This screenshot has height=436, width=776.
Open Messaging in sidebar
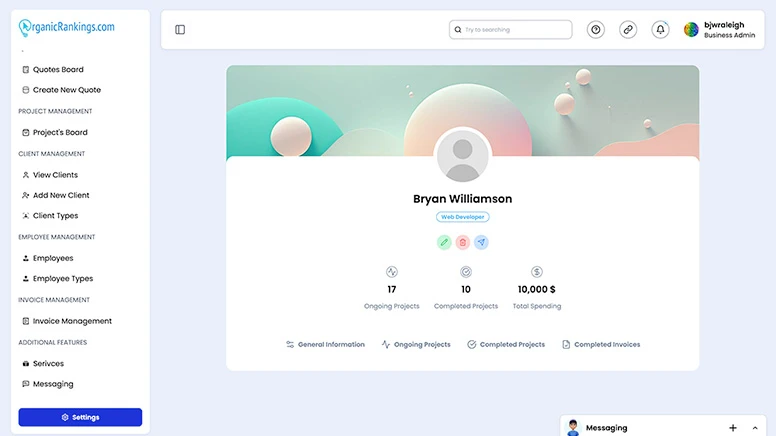click(x=48, y=384)
